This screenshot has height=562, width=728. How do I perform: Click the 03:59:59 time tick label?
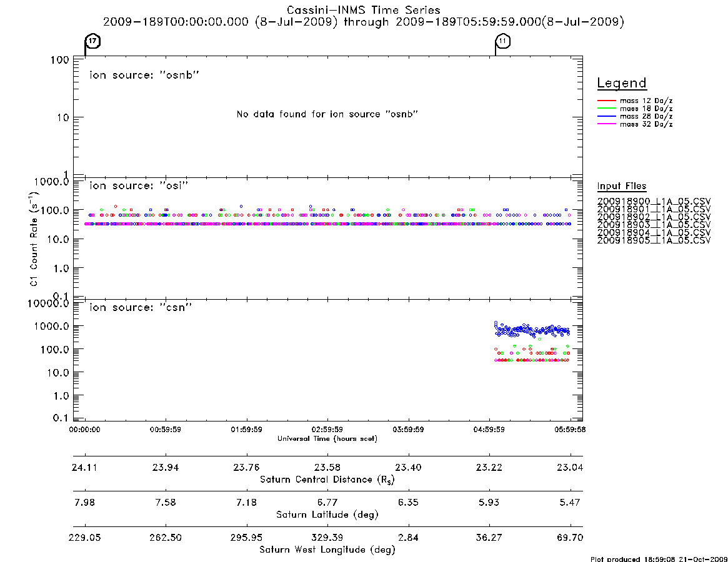[408, 430]
